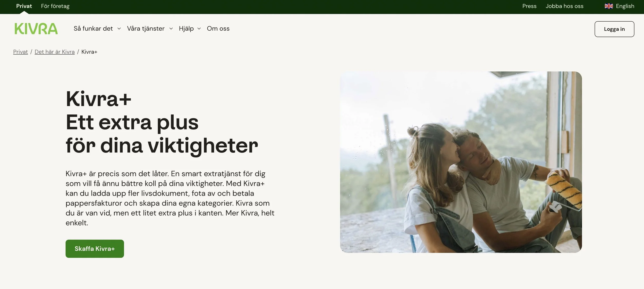This screenshot has height=289, width=644.
Task: Go to the Om oss page
Action: 218,29
